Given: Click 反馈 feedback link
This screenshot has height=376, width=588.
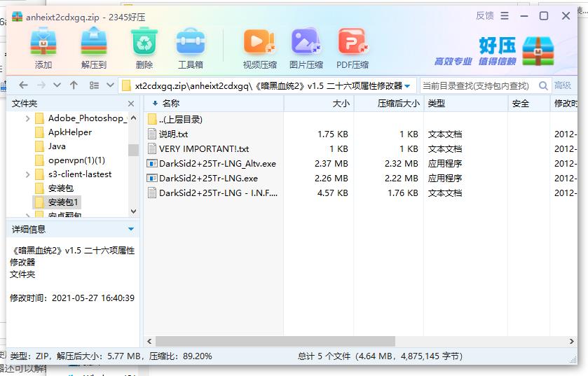Looking at the screenshot, I should point(484,15).
